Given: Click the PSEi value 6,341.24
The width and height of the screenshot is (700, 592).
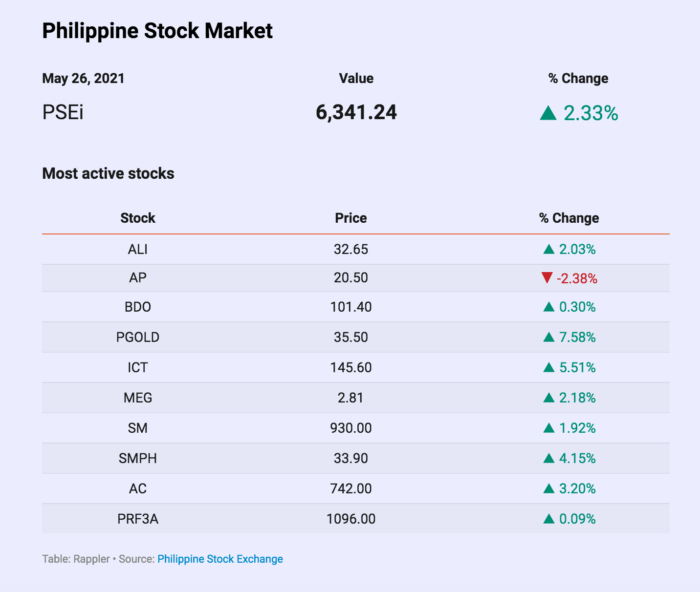Looking at the screenshot, I should pos(356,112).
